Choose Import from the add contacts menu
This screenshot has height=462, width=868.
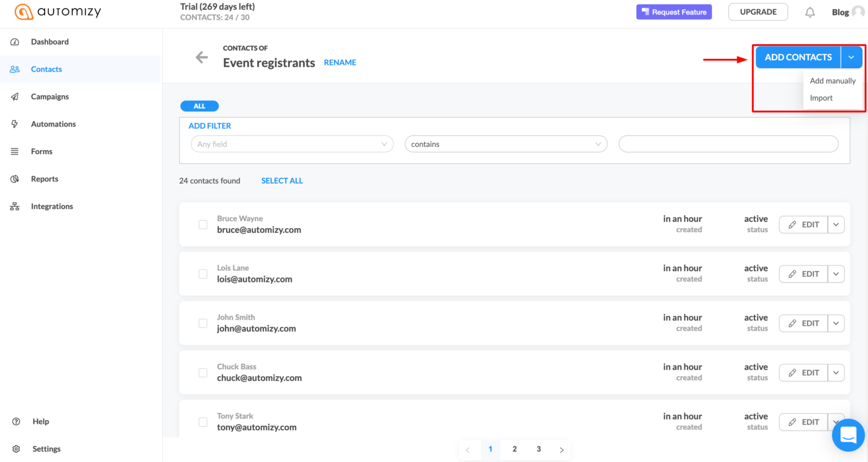pyautogui.click(x=821, y=98)
